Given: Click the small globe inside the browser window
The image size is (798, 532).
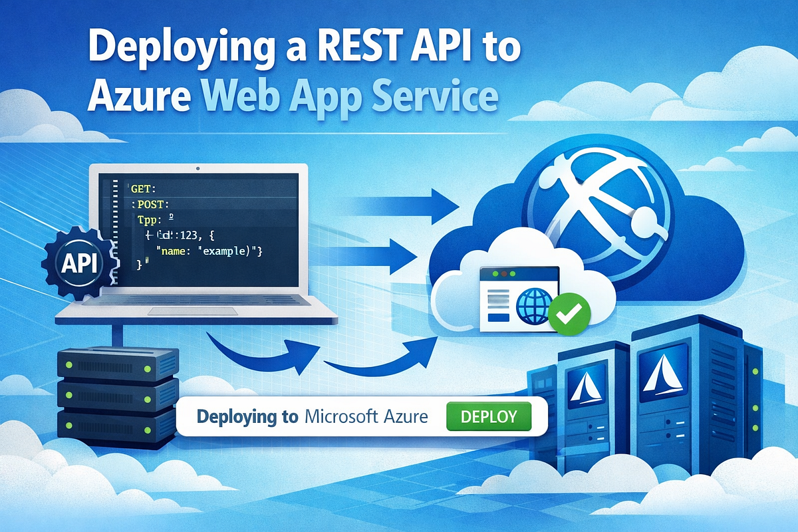Looking at the screenshot, I should [x=533, y=306].
